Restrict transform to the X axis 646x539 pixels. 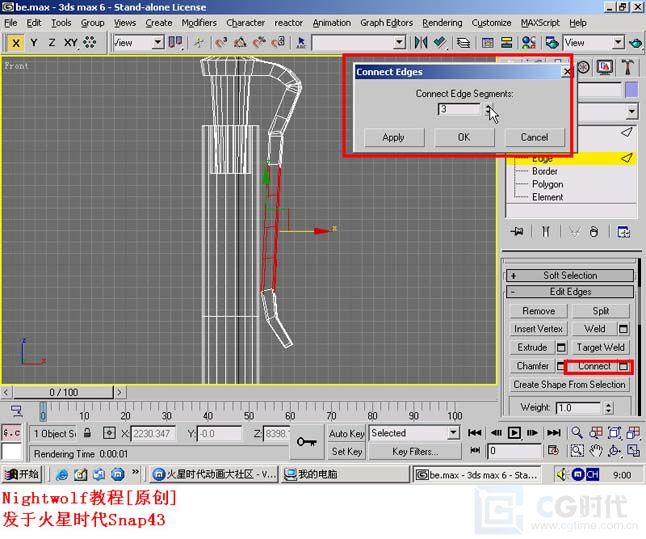(16, 43)
